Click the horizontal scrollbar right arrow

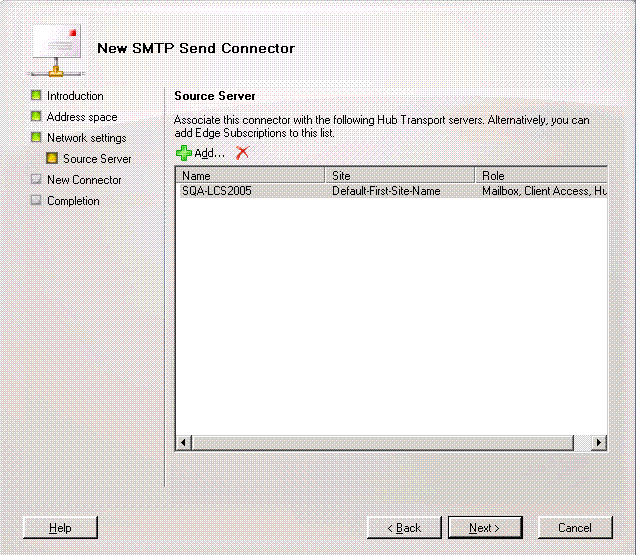[598, 442]
